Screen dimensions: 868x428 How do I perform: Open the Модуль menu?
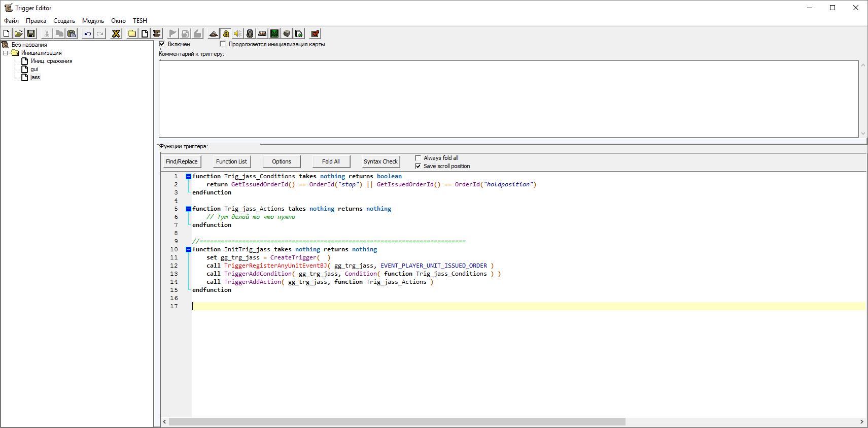[x=93, y=21]
